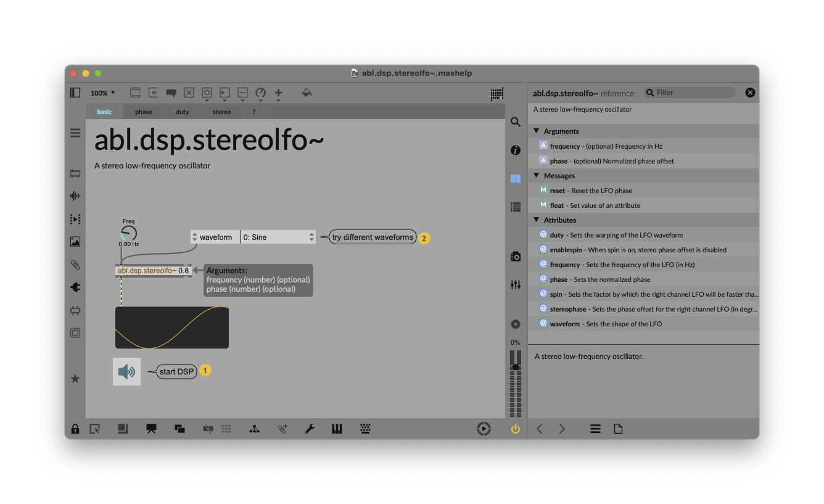Image resolution: width=824 pixels, height=504 pixels.
Task: Click the piano keys icon in bottom toolbar
Action: point(337,429)
